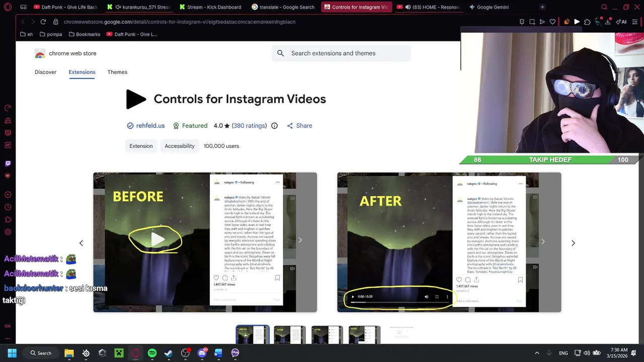The height and width of the screenshot is (362, 644).
Task: Open Twitch in the Opera sidebar
Action: [x=8, y=163]
